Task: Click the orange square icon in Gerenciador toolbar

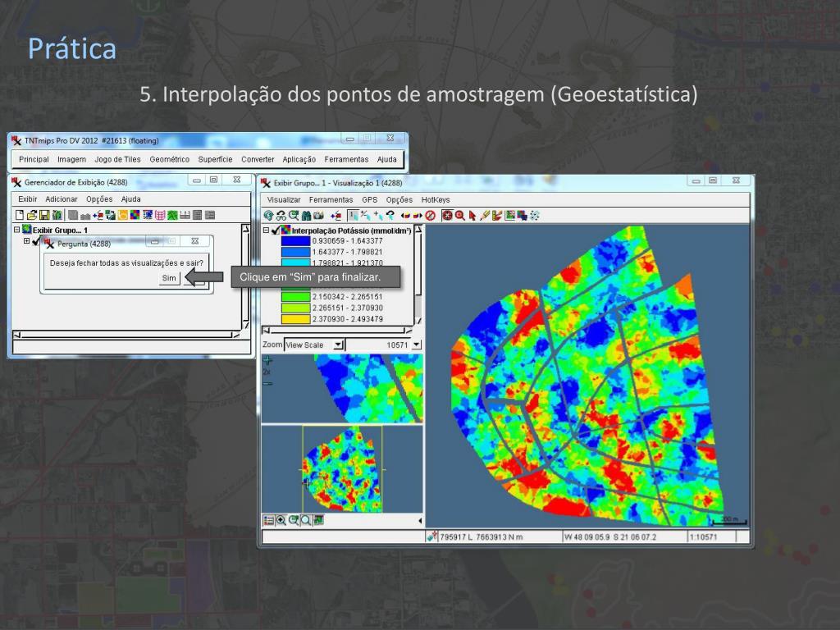Action: pyautogui.click(x=123, y=215)
